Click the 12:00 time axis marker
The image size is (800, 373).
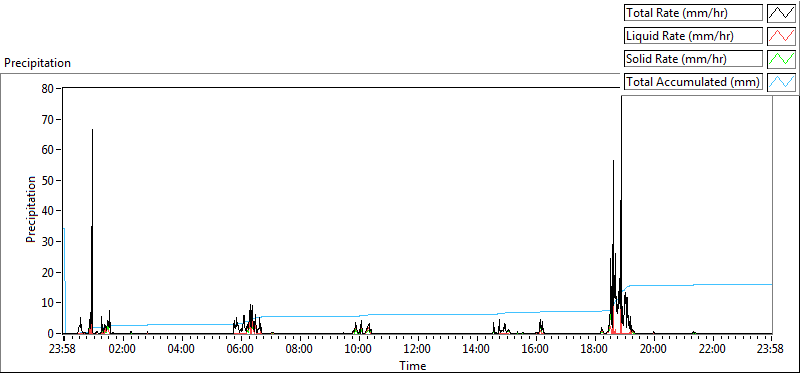[x=418, y=350]
